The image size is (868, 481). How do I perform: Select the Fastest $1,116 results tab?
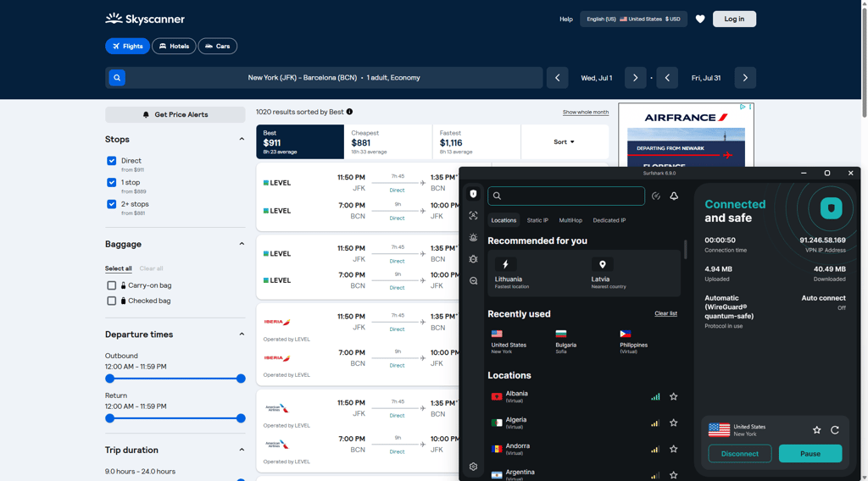[x=476, y=142]
